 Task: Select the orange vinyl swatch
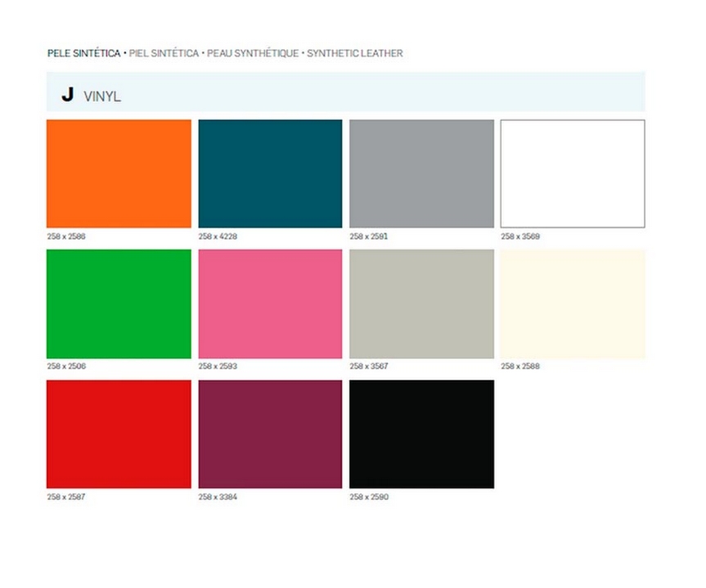coord(119,174)
